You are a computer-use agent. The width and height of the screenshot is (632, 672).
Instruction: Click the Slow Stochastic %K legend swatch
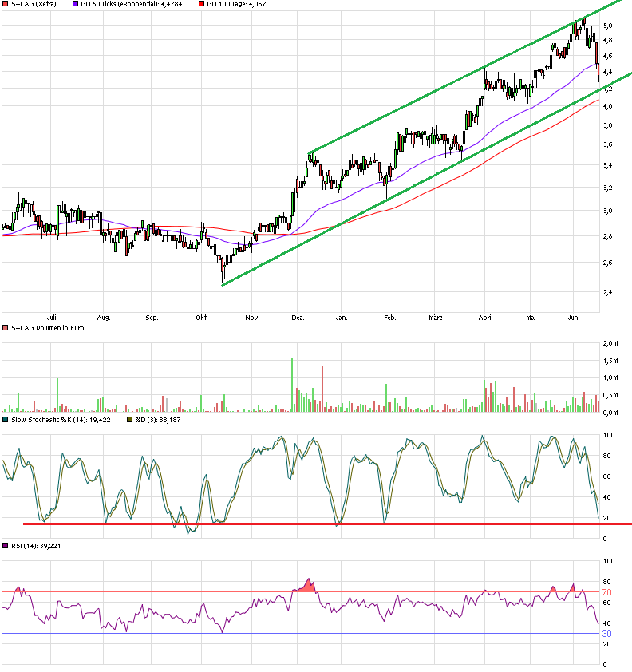6,419
